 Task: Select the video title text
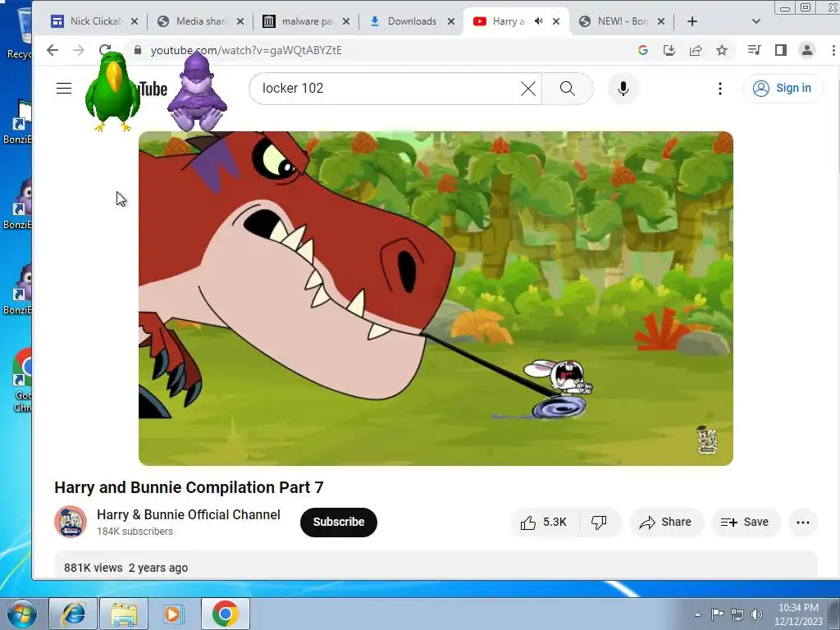[189, 487]
